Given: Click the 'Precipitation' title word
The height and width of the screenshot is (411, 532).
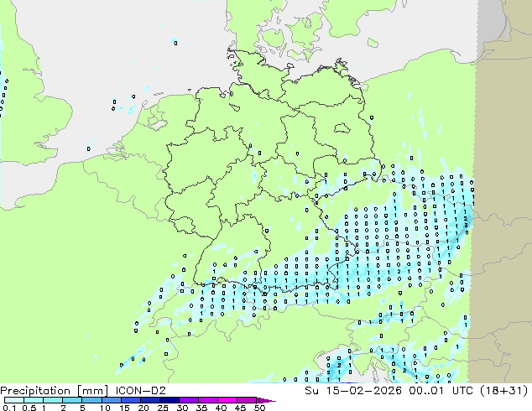Looking at the screenshot, I should (35, 391).
